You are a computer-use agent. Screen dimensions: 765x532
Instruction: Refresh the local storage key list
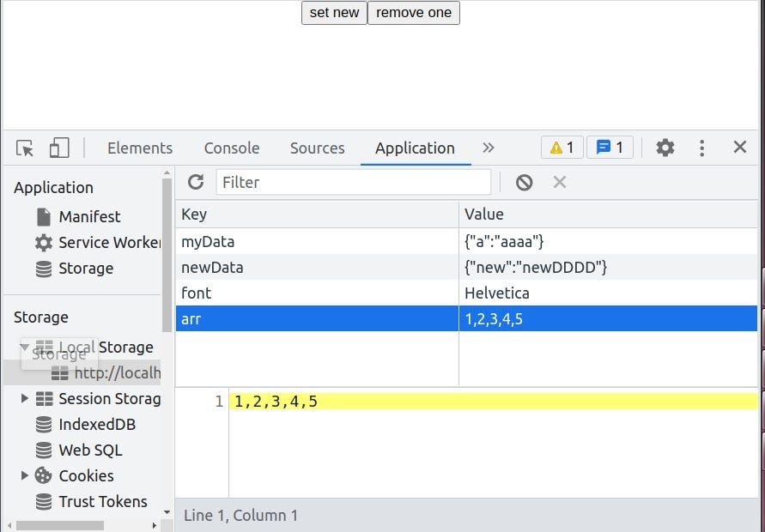tap(196, 182)
